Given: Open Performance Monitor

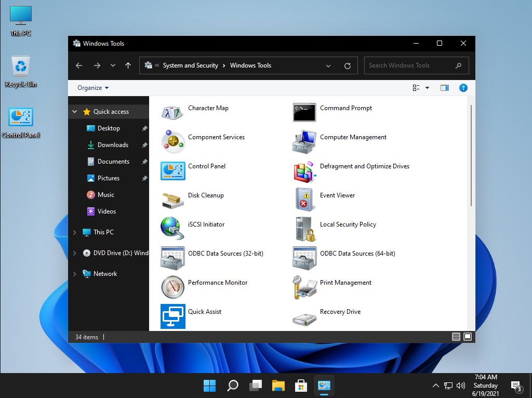Looking at the screenshot, I should pos(217,283).
